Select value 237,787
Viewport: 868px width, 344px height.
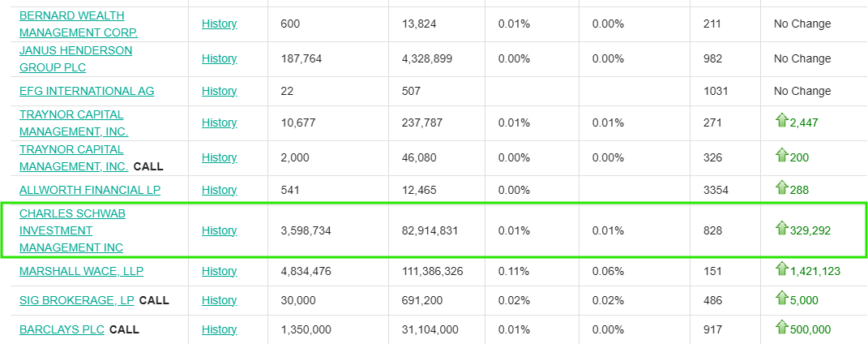coord(422,123)
